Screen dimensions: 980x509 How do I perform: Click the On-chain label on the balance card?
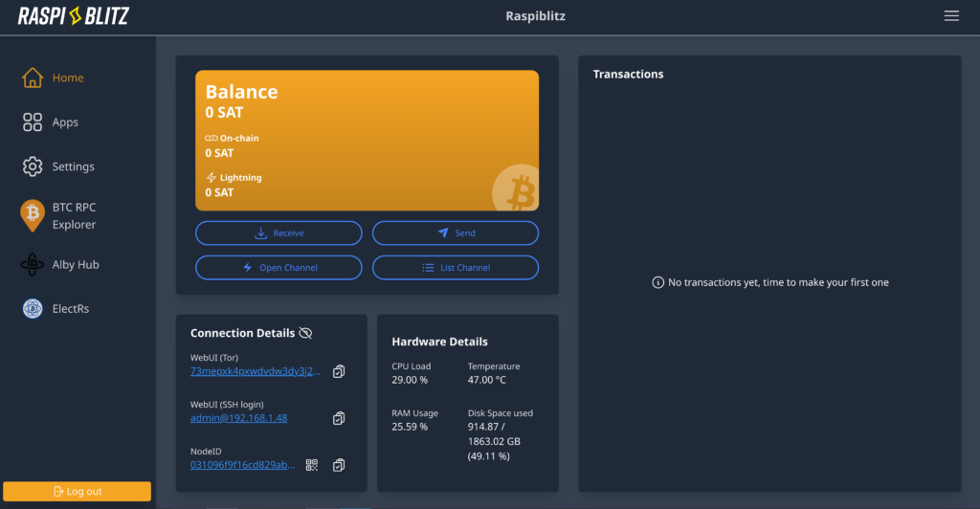point(239,138)
